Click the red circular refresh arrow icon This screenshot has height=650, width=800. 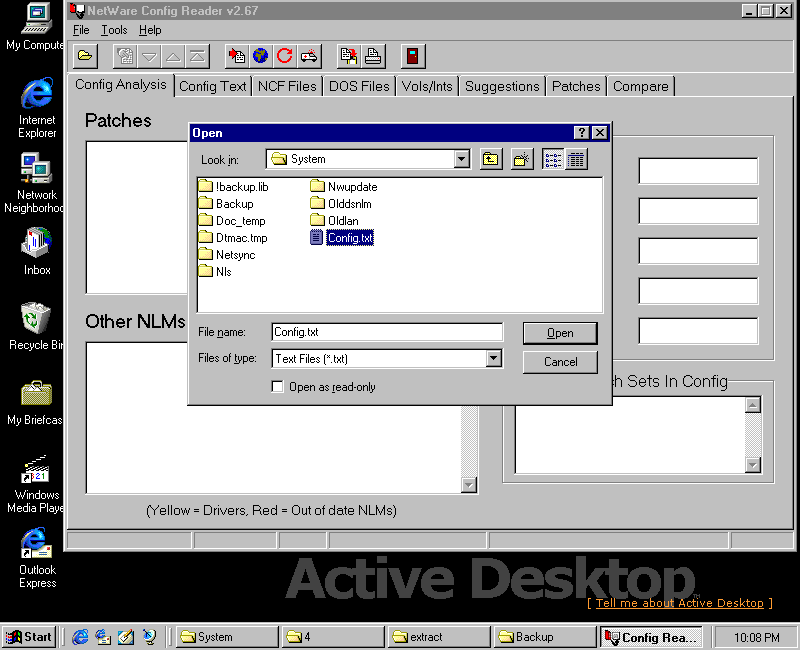(x=285, y=56)
